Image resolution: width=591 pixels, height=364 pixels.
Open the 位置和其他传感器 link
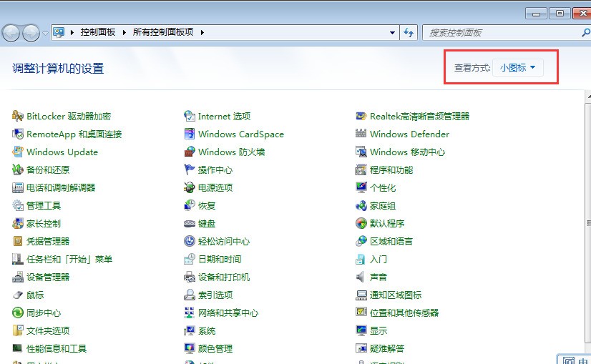pos(404,313)
